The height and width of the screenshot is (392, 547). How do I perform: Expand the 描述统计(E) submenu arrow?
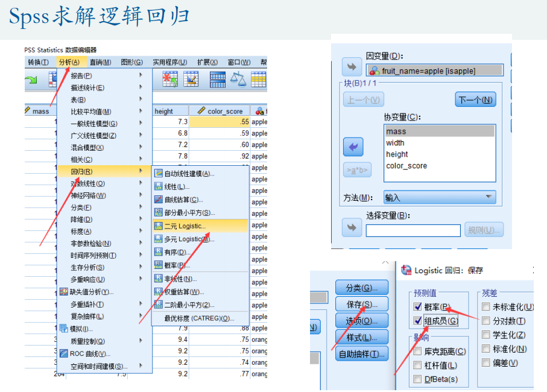coord(141,87)
